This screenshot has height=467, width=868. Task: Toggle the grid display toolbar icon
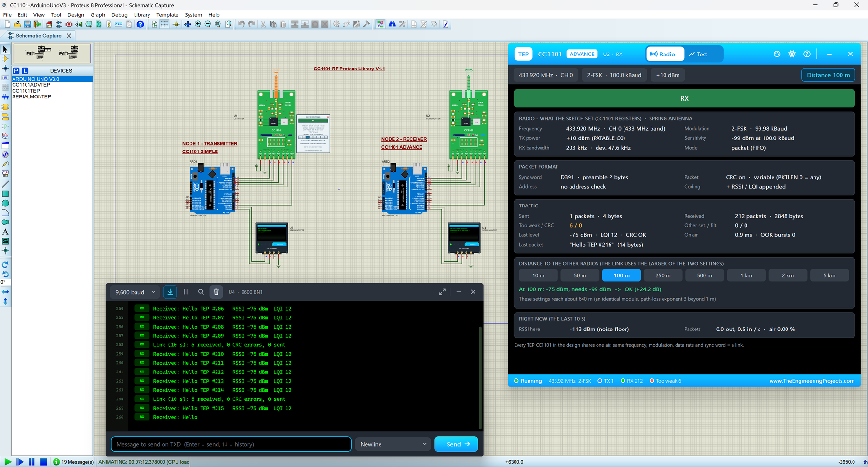[164, 24]
